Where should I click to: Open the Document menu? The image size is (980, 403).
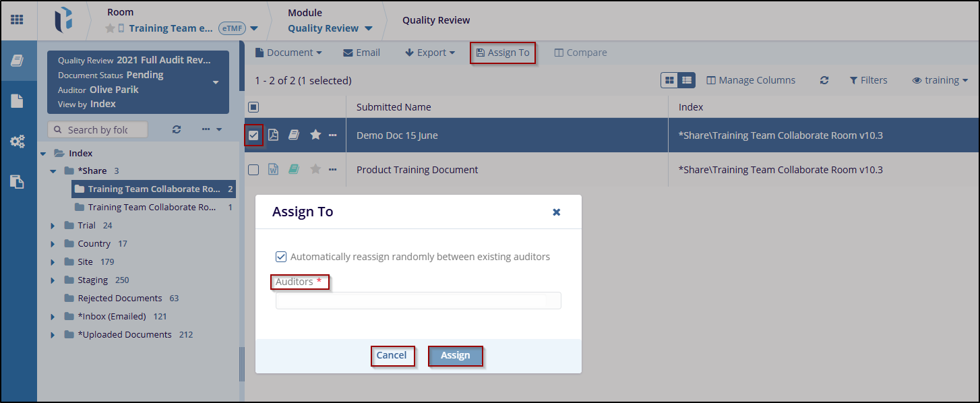coord(288,53)
